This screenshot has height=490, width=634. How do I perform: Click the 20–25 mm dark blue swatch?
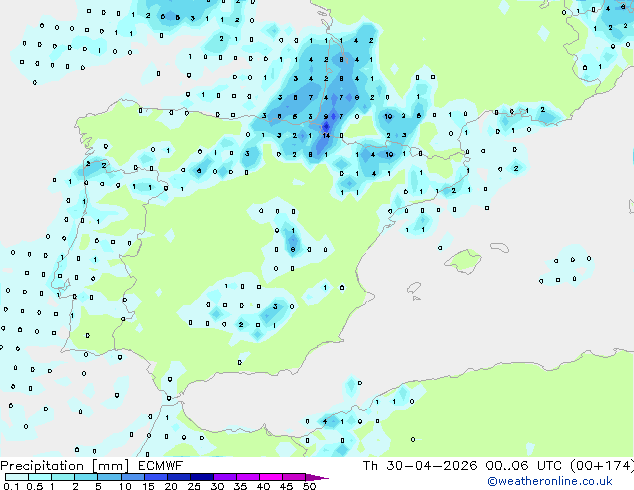coord(178,477)
